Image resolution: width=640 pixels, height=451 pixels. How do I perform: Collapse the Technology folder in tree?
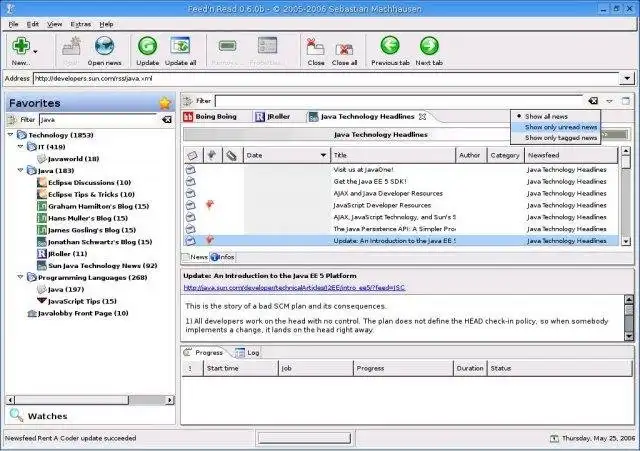[x=11, y=134]
